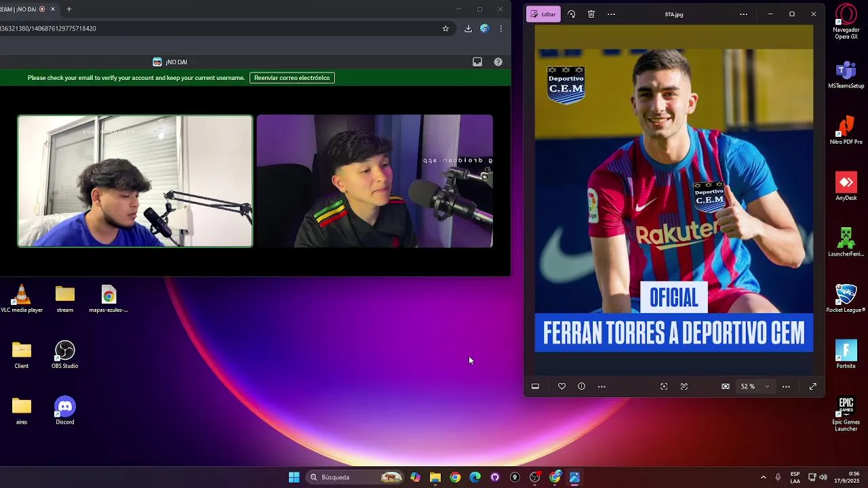This screenshot has height=488, width=868.
Task: Enter fullscreen in Photos viewer
Action: pos(812,386)
